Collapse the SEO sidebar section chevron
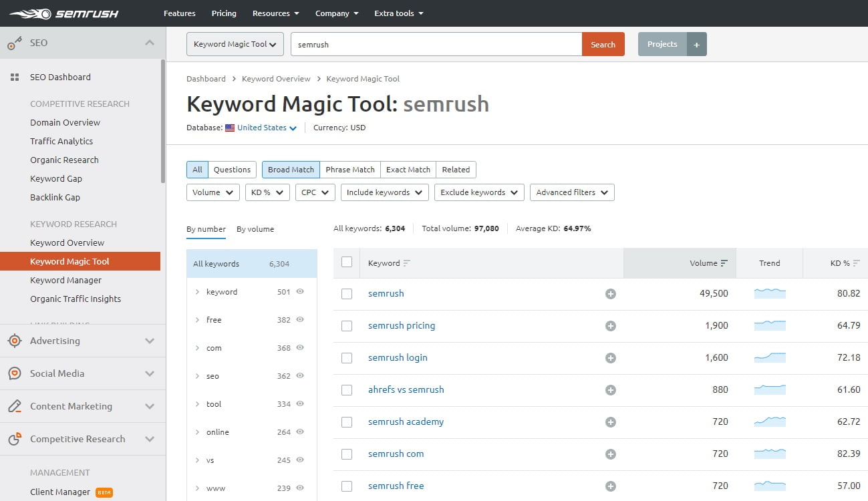868x501 pixels. (150, 43)
